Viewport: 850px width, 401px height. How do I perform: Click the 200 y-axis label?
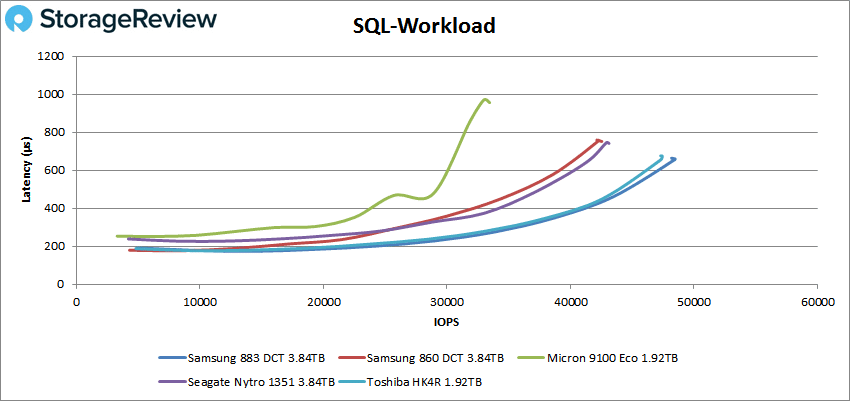56,246
